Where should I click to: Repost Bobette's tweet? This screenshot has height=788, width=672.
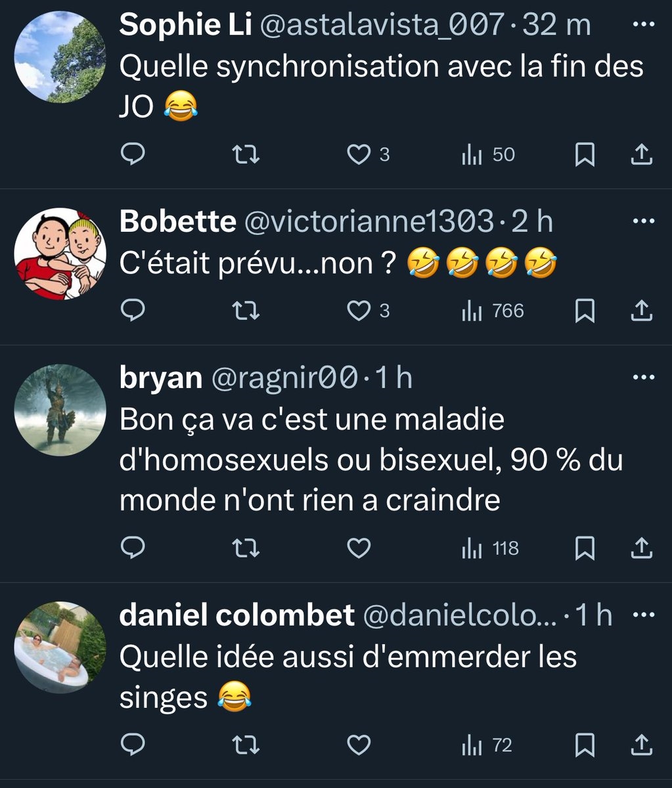247,311
